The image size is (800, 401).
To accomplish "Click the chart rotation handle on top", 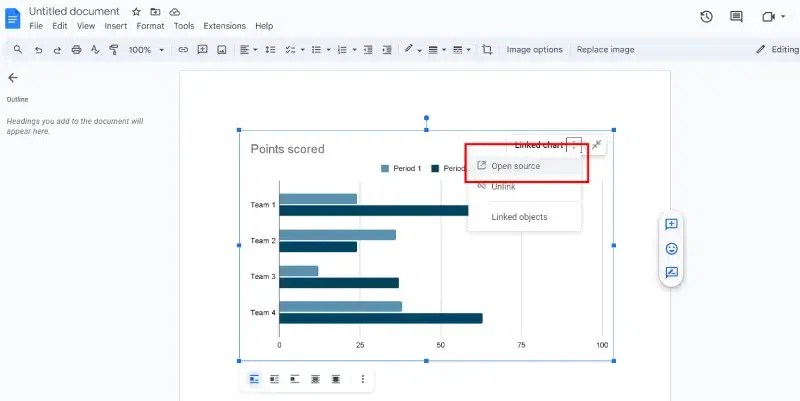I will 427,118.
